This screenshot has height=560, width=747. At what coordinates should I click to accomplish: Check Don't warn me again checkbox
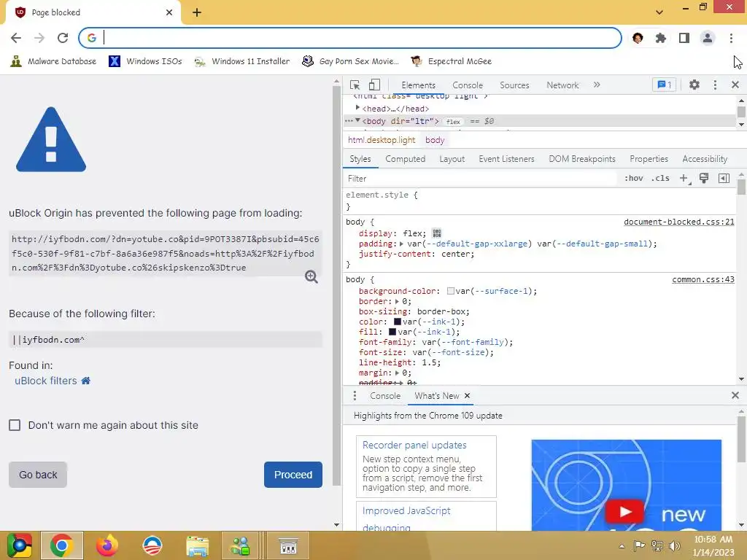click(x=15, y=425)
